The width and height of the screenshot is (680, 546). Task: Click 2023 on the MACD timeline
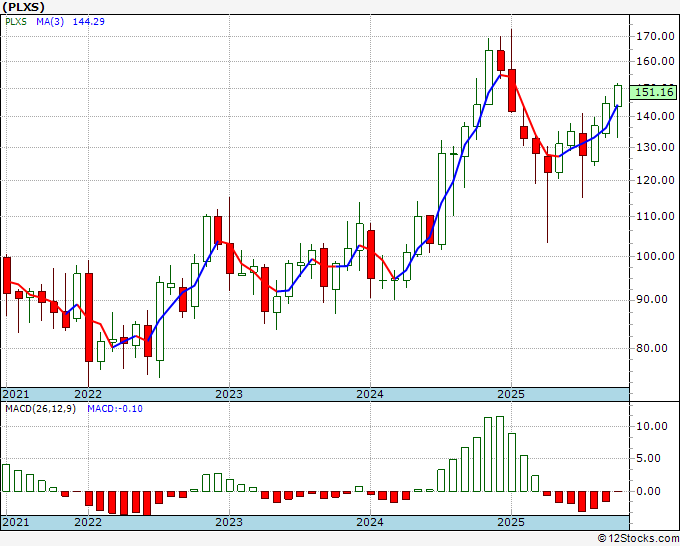click(x=229, y=522)
